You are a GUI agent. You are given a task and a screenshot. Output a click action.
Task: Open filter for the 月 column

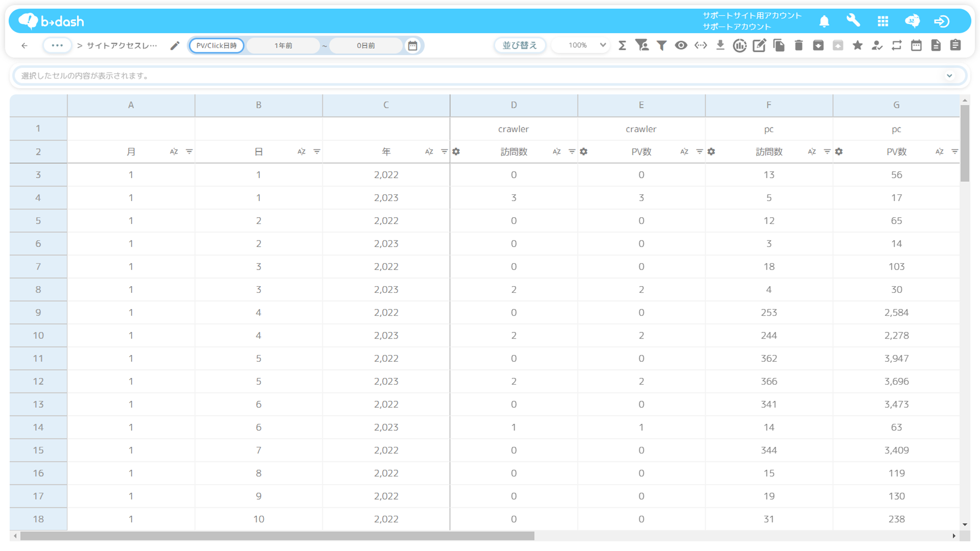coord(189,152)
